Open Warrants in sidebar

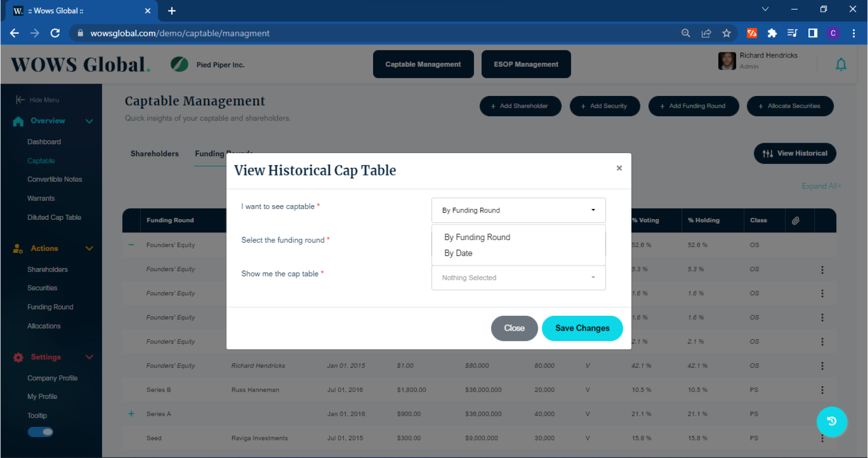click(41, 199)
